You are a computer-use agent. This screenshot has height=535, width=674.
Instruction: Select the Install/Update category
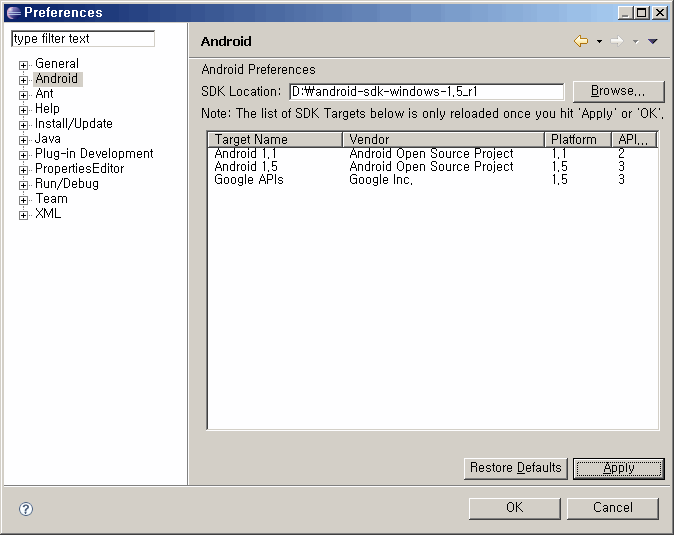(74, 124)
